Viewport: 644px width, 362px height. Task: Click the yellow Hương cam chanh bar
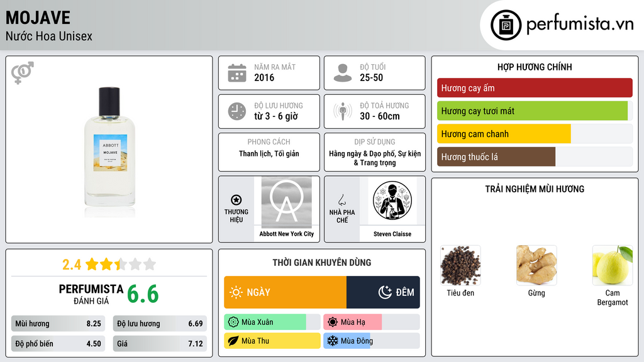tap(504, 134)
